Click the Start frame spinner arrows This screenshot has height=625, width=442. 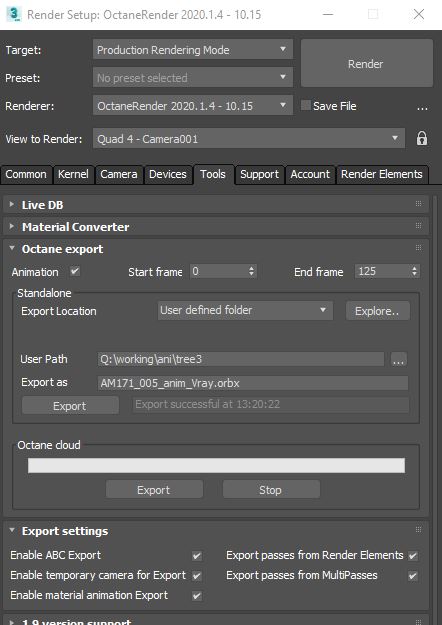tap(251, 271)
